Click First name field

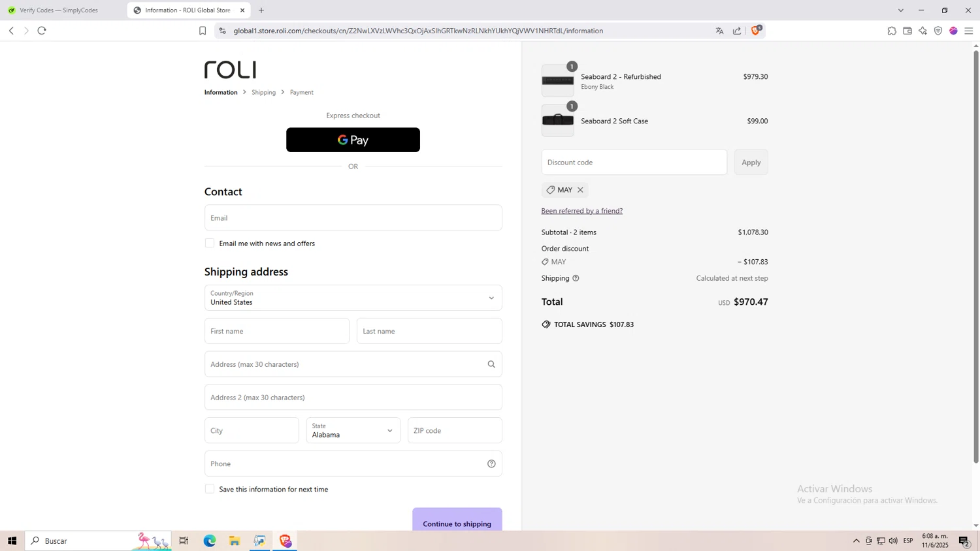277,331
